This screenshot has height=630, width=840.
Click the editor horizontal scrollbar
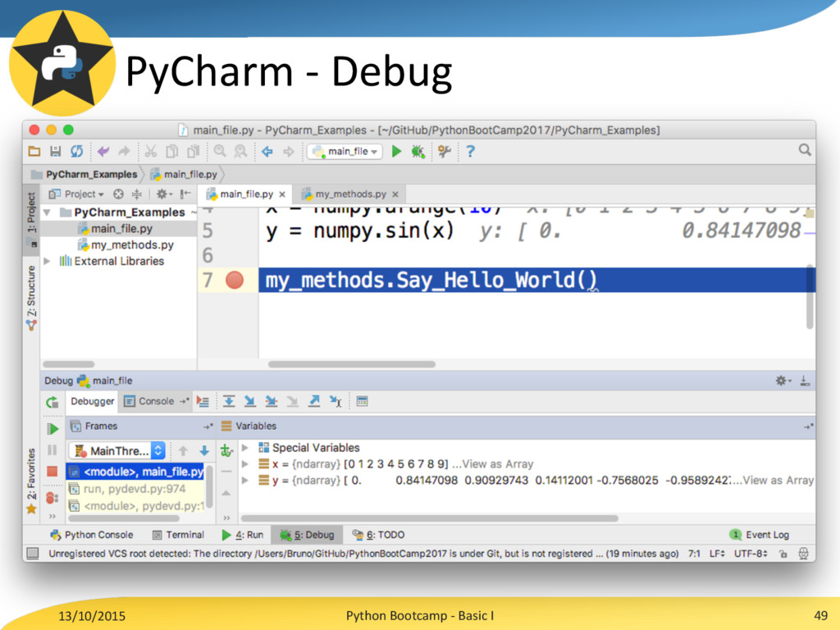pos(352,364)
